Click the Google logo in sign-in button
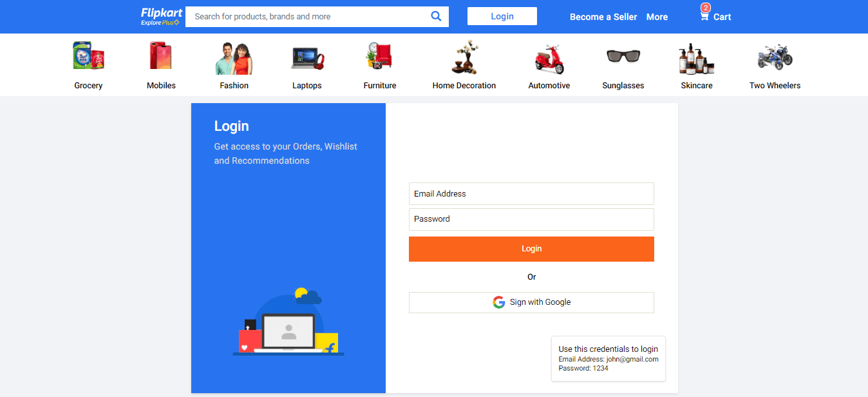 click(499, 302)
